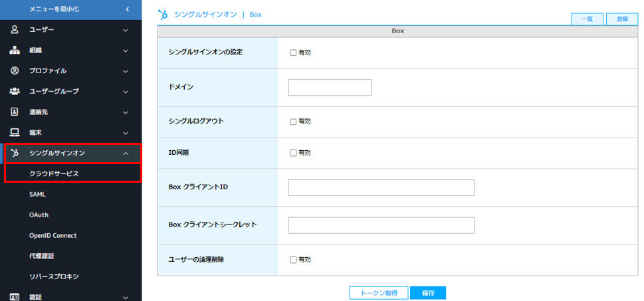The width and height of the screenshot is (644, 301).
Task: Click the device laptop icon
Action: (x=15, y=133)
